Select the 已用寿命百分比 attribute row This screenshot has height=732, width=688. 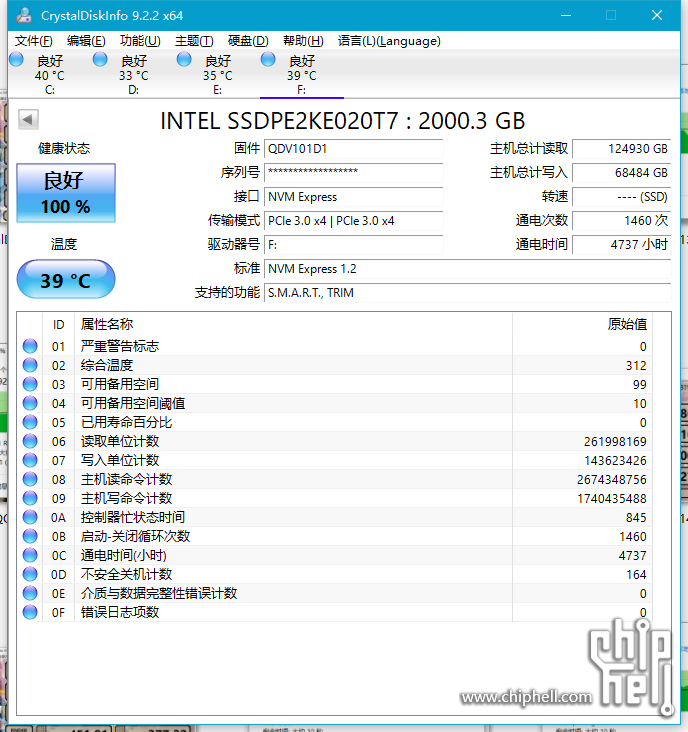coord(335,422)
